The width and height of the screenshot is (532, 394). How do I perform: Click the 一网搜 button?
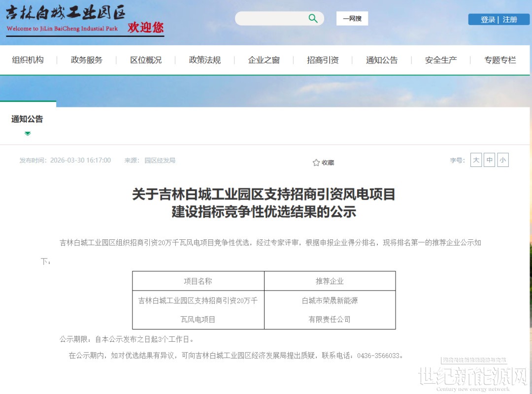352,19
